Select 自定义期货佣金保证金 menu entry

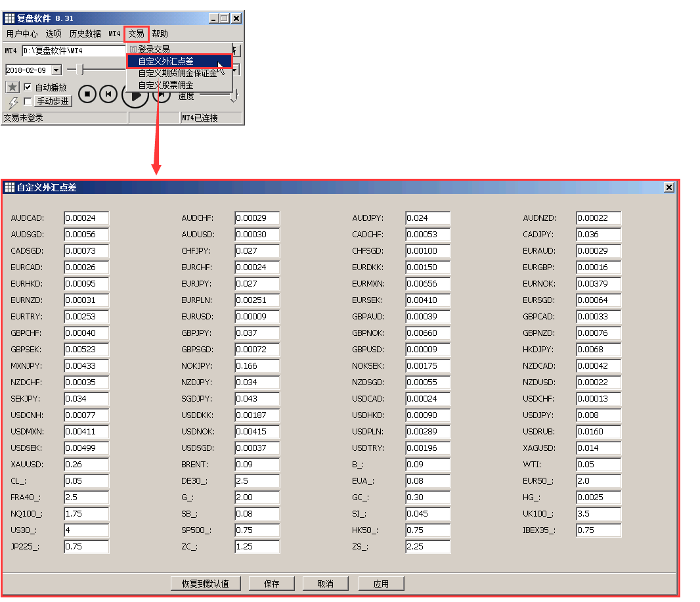click(x=177, y=74)
